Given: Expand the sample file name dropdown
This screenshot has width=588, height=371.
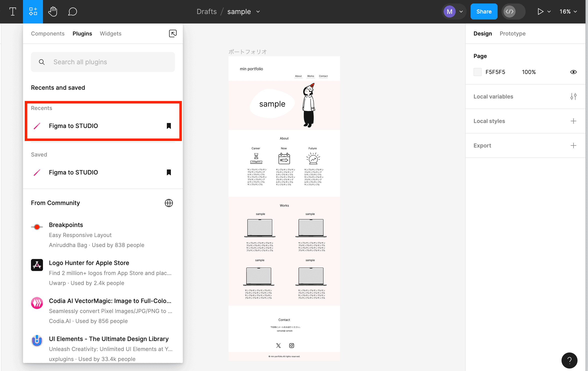Looking at the screenshot, I should point(258,11).
